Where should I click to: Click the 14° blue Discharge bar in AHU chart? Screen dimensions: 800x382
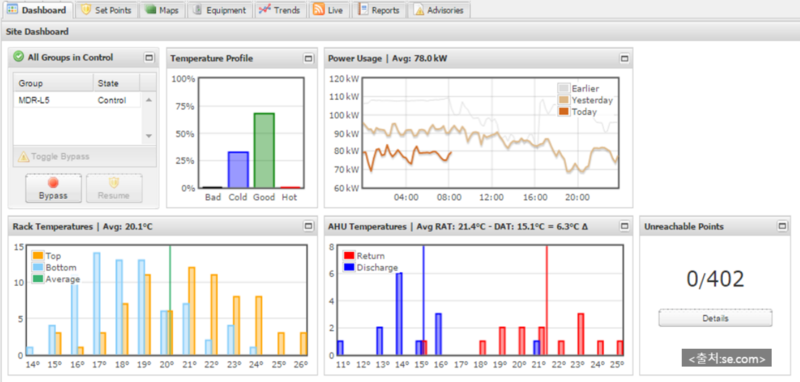[x=399, y=314]
